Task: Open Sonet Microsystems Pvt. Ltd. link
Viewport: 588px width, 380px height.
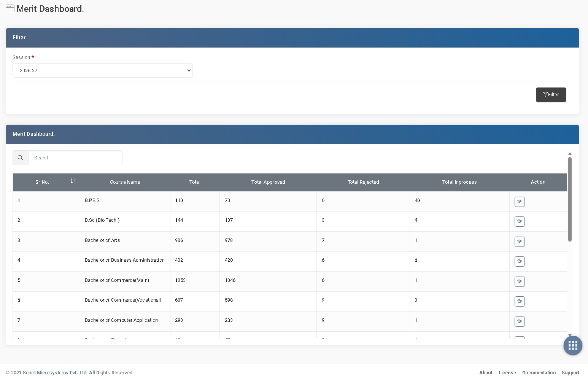Action: [x=55, y=373]
